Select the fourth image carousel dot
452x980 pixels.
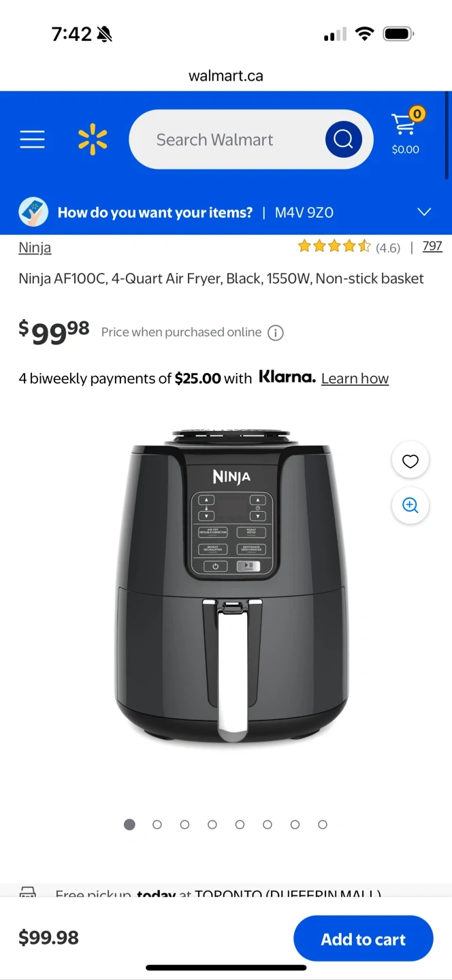click(212, 824)
